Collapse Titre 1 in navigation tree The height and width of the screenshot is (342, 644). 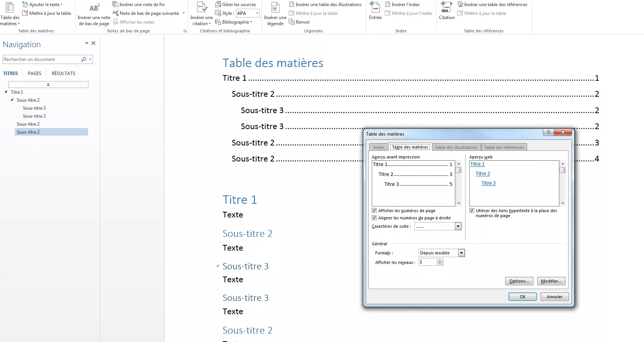pyautogui.click(x=6, y=92)
